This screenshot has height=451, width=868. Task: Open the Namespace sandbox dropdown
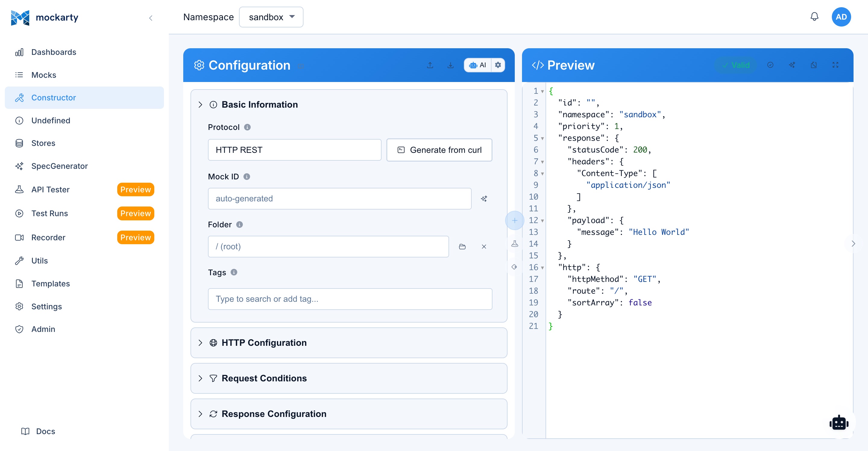pyautogui.click(x=271, y=17)
